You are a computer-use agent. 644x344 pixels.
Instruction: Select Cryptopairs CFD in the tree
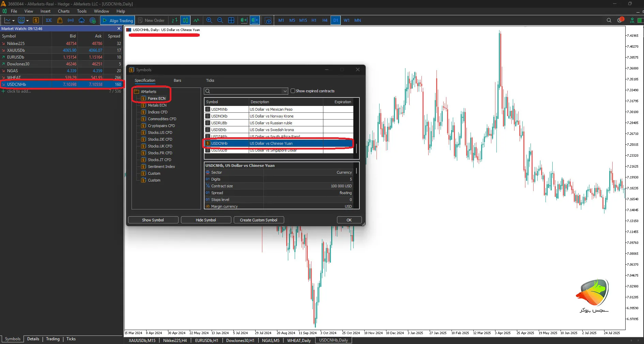pos(161,126)
